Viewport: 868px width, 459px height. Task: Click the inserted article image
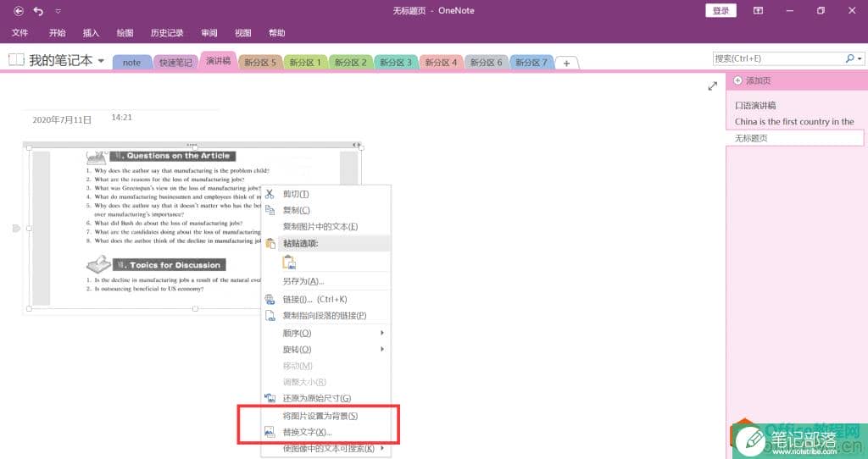195,229
